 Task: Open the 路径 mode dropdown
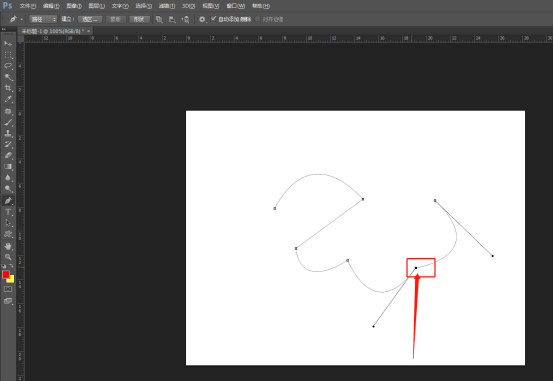(43, 19)
